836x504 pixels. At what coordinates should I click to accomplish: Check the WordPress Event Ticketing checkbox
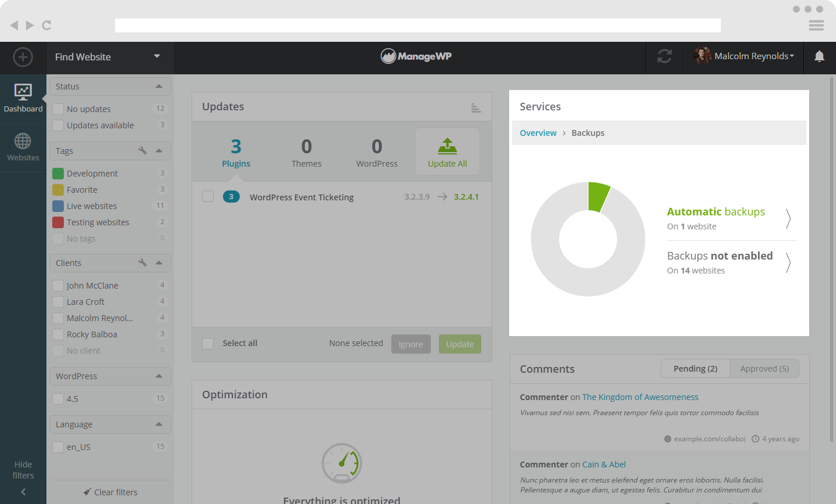208,196
